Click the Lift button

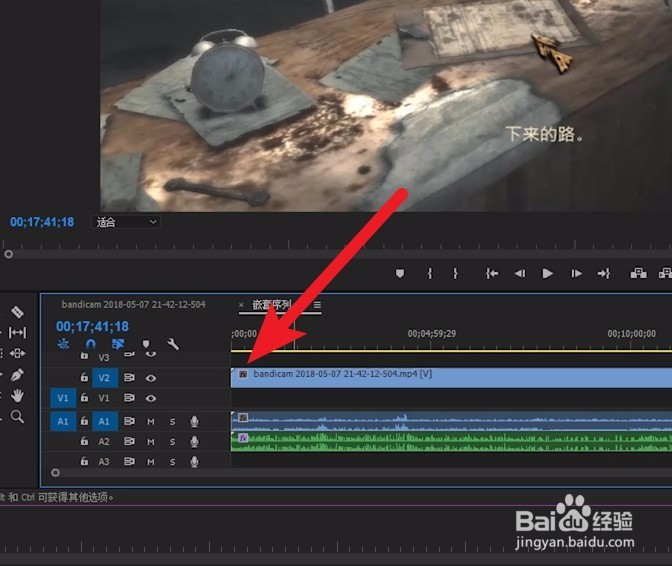[638, 273]
